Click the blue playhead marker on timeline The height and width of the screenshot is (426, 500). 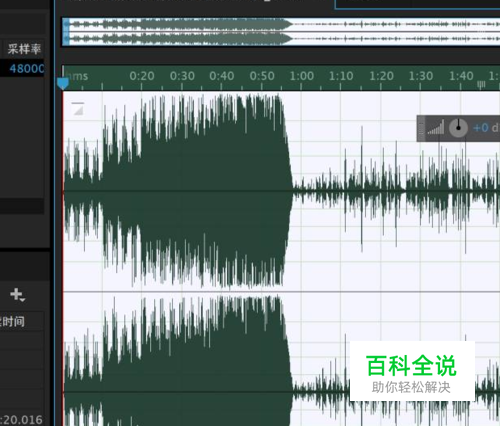click(x=63, y=83)
